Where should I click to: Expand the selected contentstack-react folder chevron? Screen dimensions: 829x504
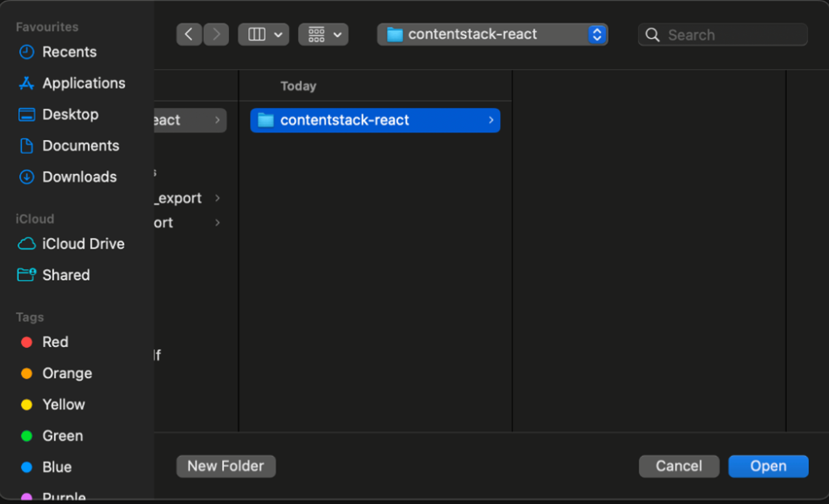pyautogui.click(x=491, y=120)
